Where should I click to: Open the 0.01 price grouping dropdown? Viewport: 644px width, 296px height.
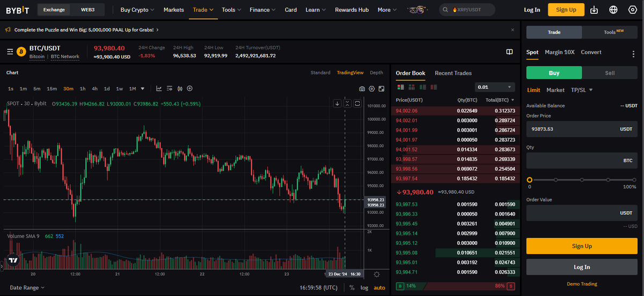pyautogui.click(x=495, y=87)
